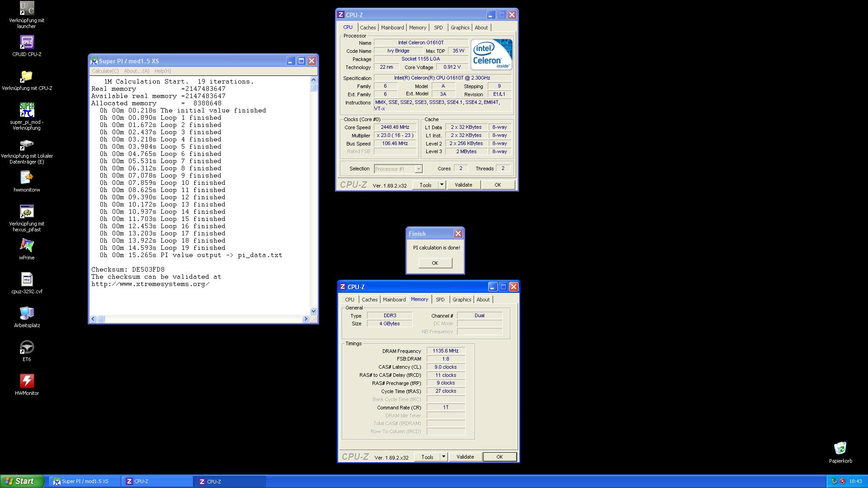
Task: Open the Verknüpfung mit CPU-Z folder icon
Action: pos(27,76)
